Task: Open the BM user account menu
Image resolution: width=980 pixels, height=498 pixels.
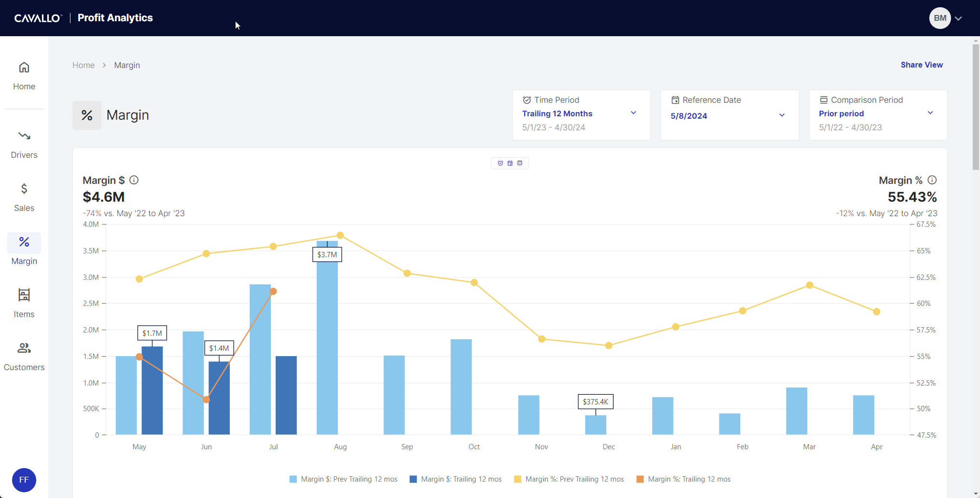Action: tap(945, 18)
